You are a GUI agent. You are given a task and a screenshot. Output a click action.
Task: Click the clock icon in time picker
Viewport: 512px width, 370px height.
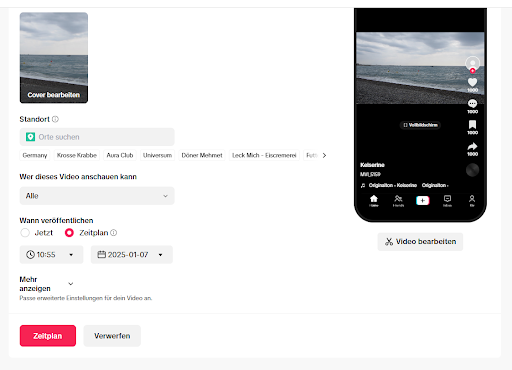(x=30, y=255)
